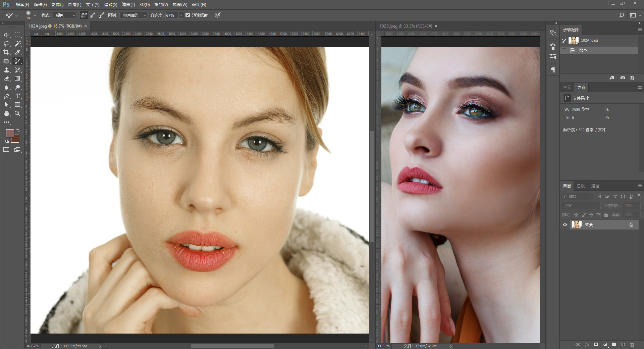Open the Edit Toolbar ellipsis
This screenshot has height=349, width=644.
(x=6, y=122)
